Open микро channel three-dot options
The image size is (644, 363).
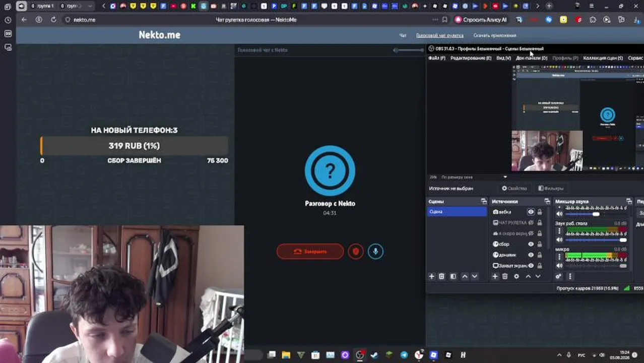click(x=559, y=257)
